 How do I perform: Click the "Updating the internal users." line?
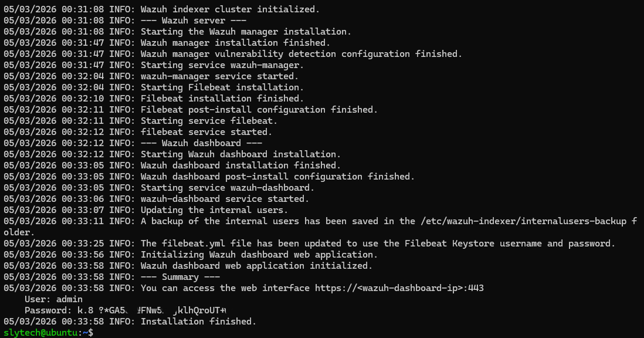click(214, 210)
